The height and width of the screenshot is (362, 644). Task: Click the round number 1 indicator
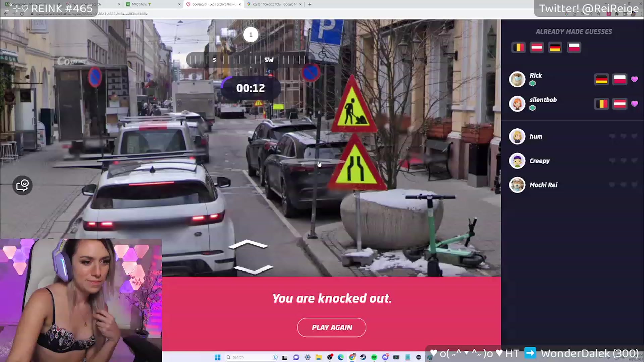point(251,35)
